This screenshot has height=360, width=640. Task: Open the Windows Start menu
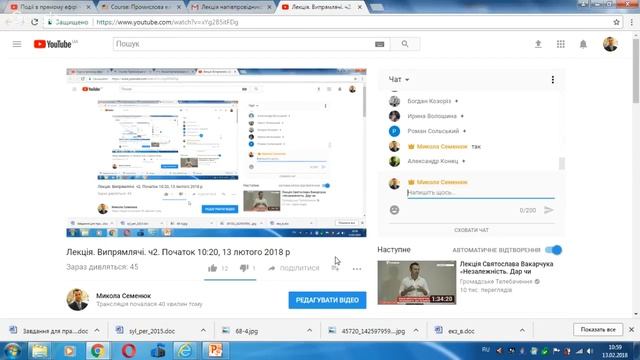tap(12, 351)
